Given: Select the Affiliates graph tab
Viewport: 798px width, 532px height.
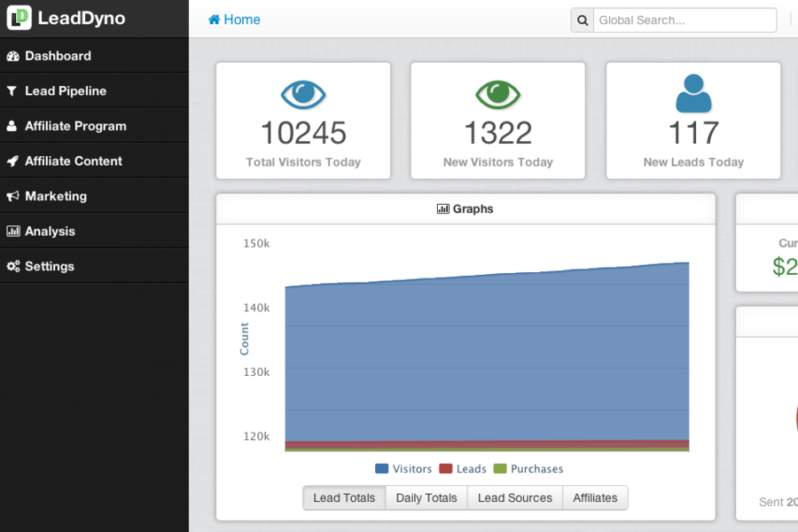Looking at the screenshot, I should coord(595,498).
